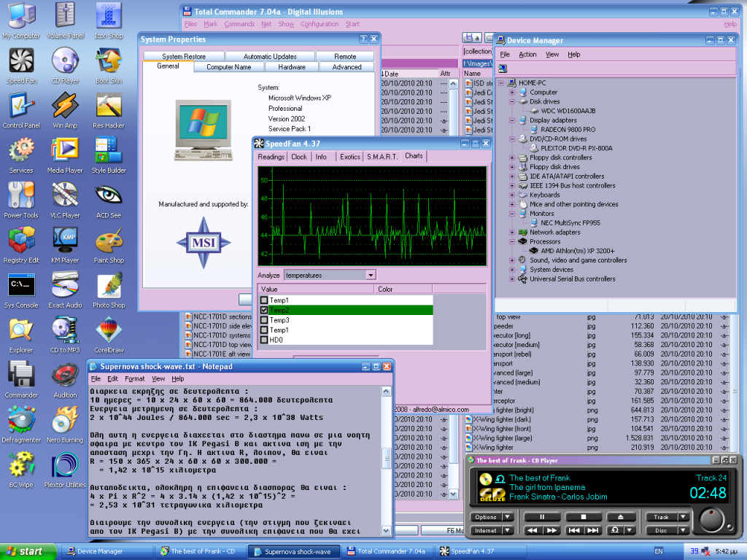This screenshot has height=560, width=747.
Task: Open ACD See desktop icon
Action: click(109, 201)
